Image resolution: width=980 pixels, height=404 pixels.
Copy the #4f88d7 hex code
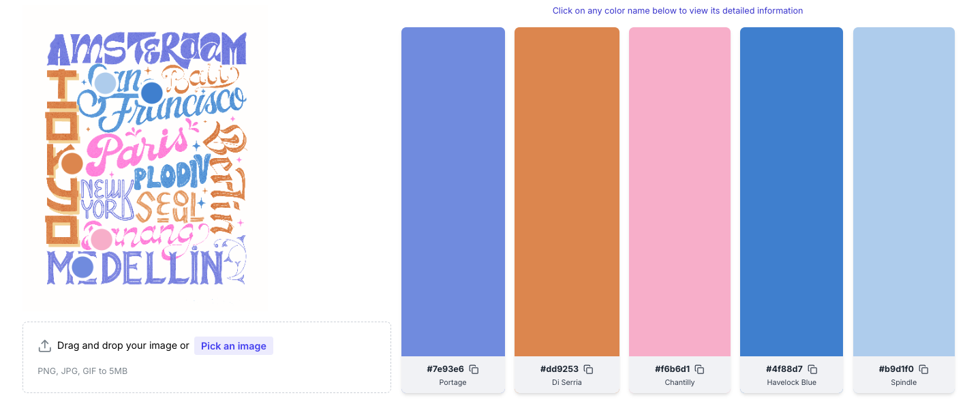(x=813, y=369)
